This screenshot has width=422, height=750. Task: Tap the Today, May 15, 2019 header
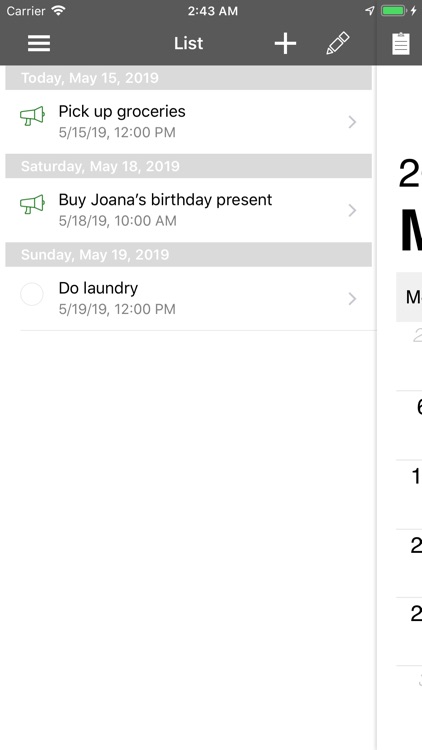[189, 78]
